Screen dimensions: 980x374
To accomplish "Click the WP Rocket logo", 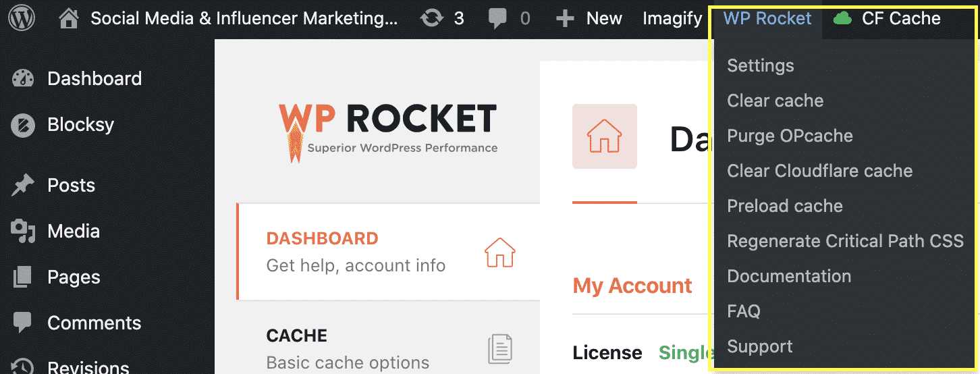I will 388,133.
